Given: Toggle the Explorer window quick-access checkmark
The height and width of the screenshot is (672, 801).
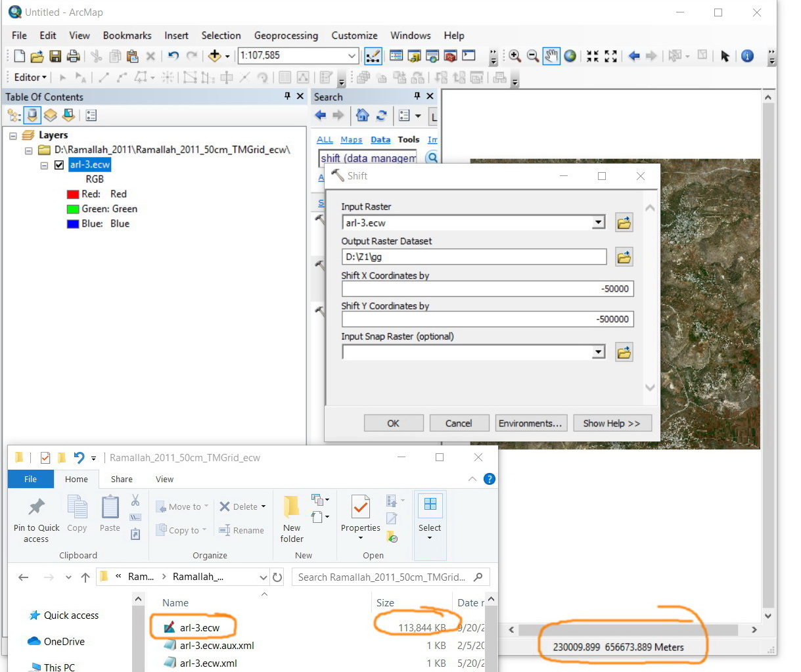Looking at the screenshot, I should pos(45,457).
